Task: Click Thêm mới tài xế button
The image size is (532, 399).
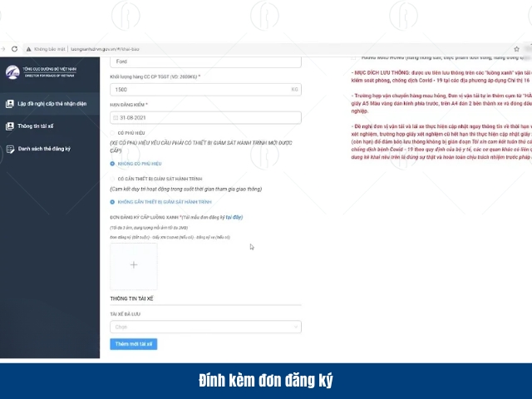Action: pos(134,344)
